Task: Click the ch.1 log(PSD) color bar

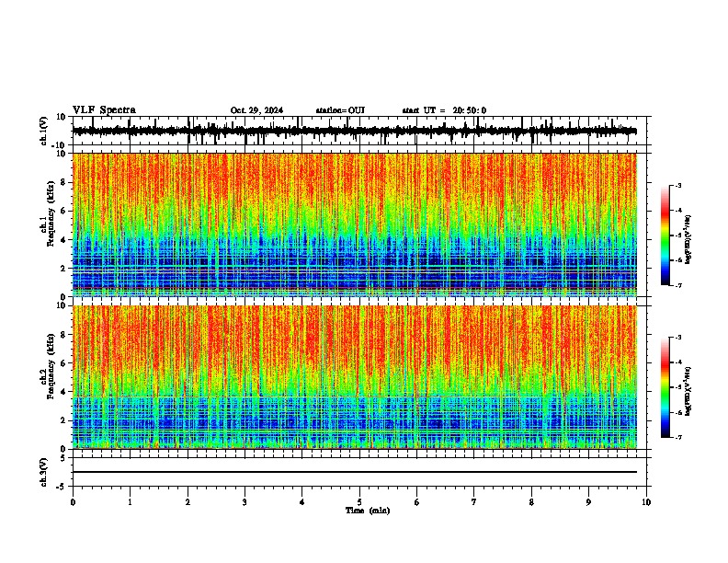Action: tap(665, 236)
